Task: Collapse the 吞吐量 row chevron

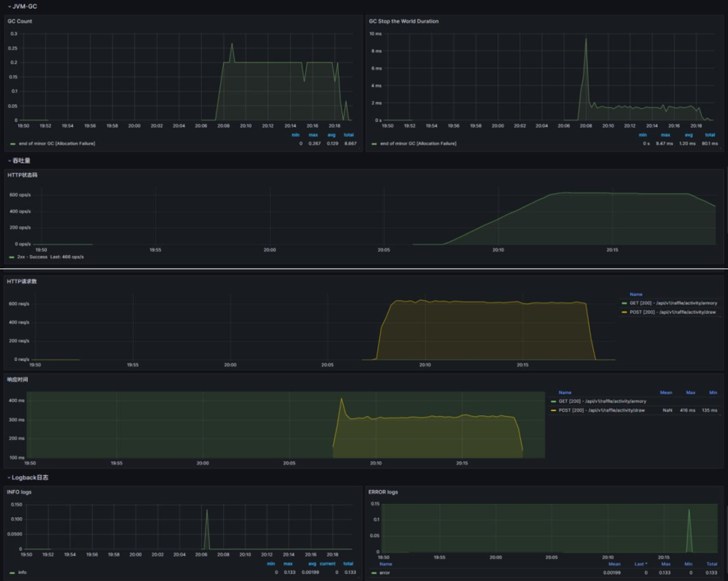Action: point(10,161)
